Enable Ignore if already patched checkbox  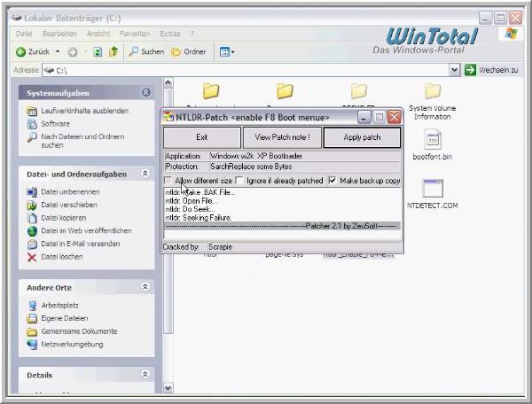click(239, 180)
